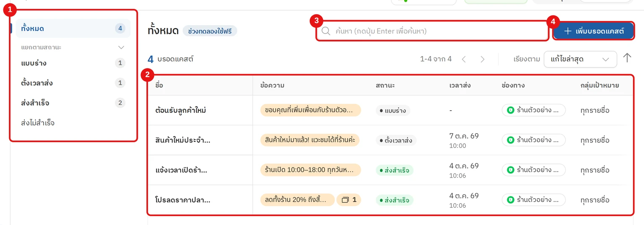Click the สถานะ column header
Image resolution: width=644 pixels, height=225 pixels.
point(385,85)
